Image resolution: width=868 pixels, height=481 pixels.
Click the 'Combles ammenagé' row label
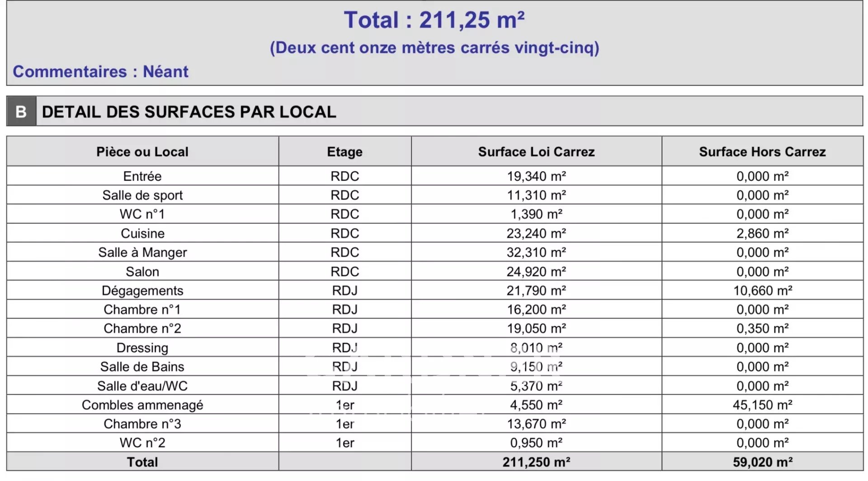142,405
